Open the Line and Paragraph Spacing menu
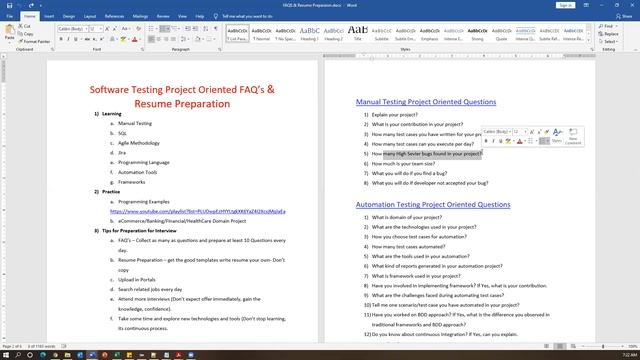This screenshot has height=360, width=640. (184, 39)
